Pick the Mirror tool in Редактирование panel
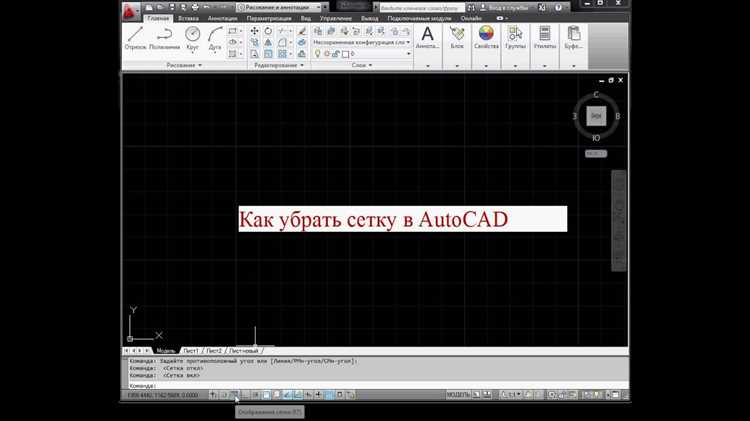The height and width of the screenshot is (421, 750). [x=268, y=43]
